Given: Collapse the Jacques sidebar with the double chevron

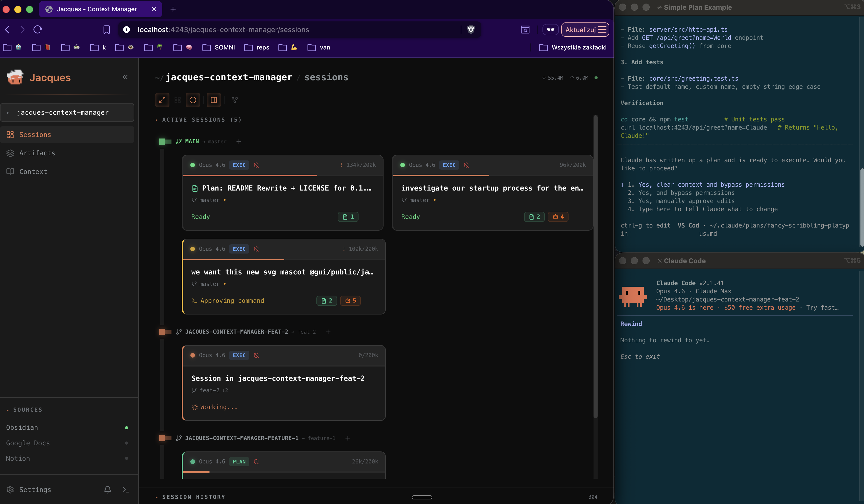Looking at the screenshot, I should pos(125,77).
